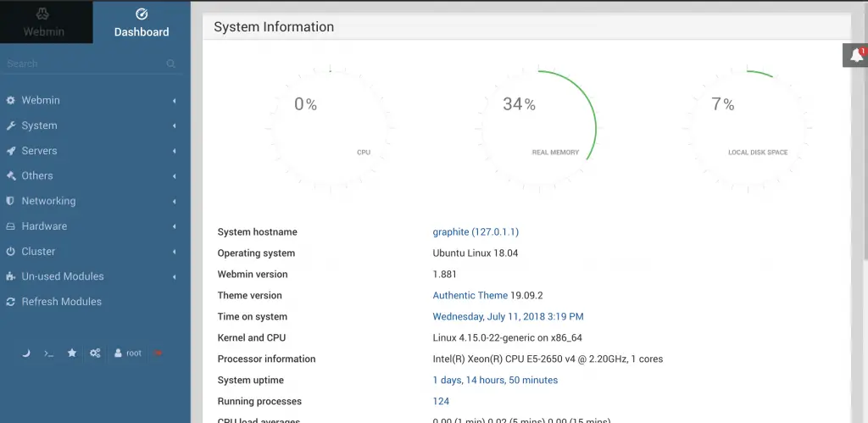This screenshot has height=423, width=868.
Task: Open the graphite (127.0.1.1) hostname link
Action: (476, 232)
